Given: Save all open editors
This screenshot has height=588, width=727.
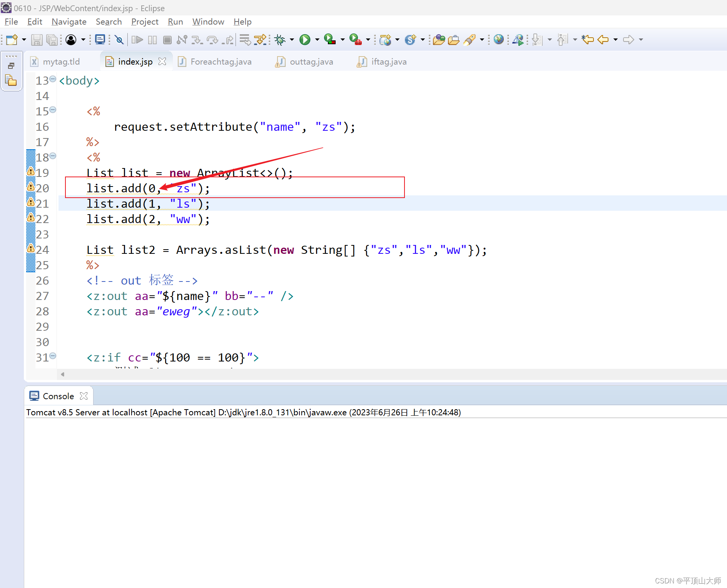Looking at the screenshot, I should click(x=52, y=40).
